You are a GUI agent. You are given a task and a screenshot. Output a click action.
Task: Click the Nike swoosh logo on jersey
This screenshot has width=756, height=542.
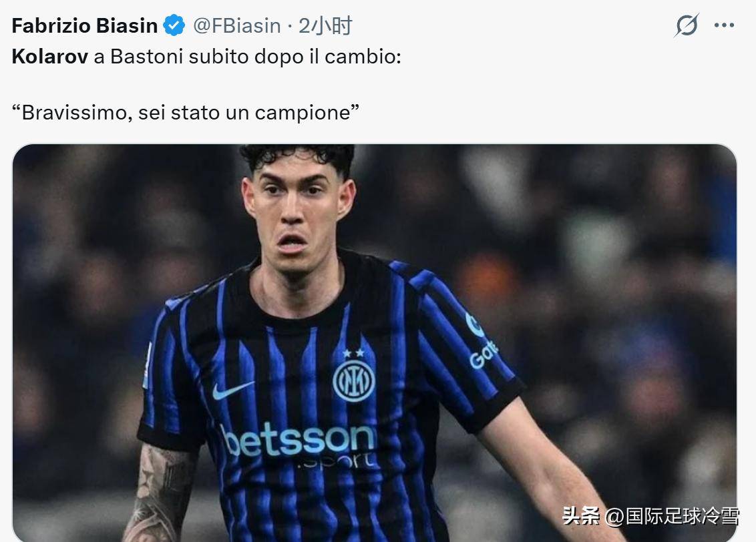[x=232, y=390]
